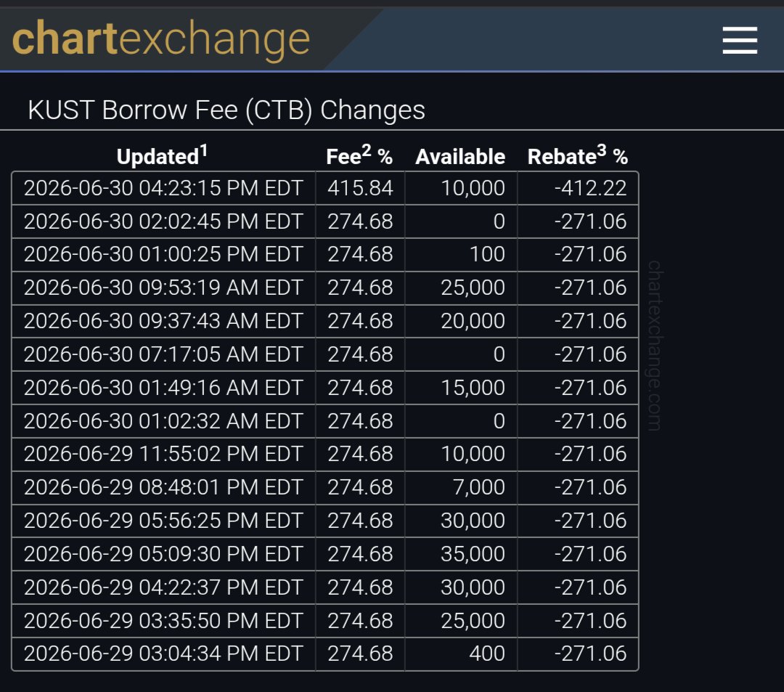Image resolution: width=784 pixels, height=692 pixels.
Task: Select the 2026-06-30 02:02:45 PM row
Action: (x=325, y=221)
